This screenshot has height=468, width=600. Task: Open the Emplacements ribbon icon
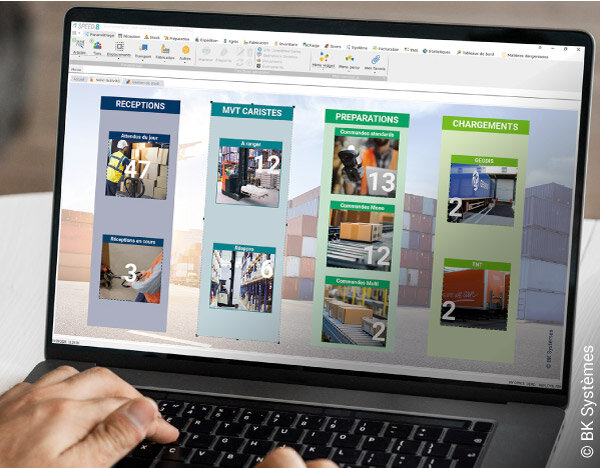[x=119, y=49]
